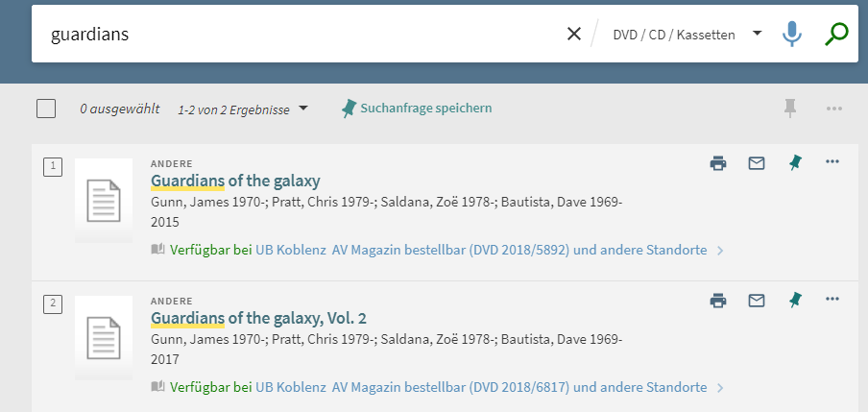Expand the 1-2 von 2 Ergebnisse dropdown

(243, 109)
